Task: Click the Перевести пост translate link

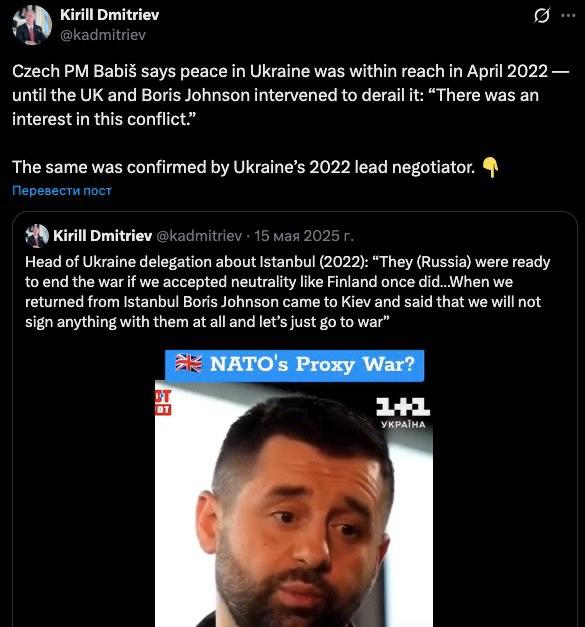Action: [62, 190]
